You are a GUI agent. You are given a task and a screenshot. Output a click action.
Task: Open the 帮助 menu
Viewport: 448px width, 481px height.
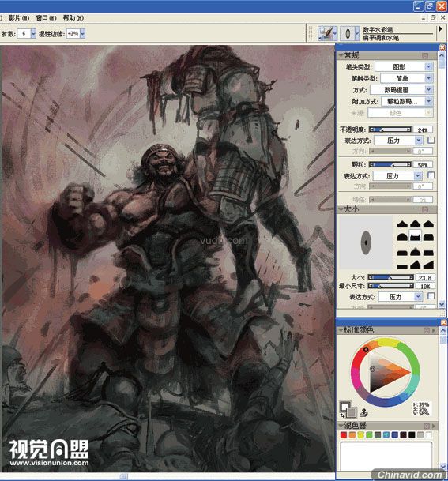point(73,18)
